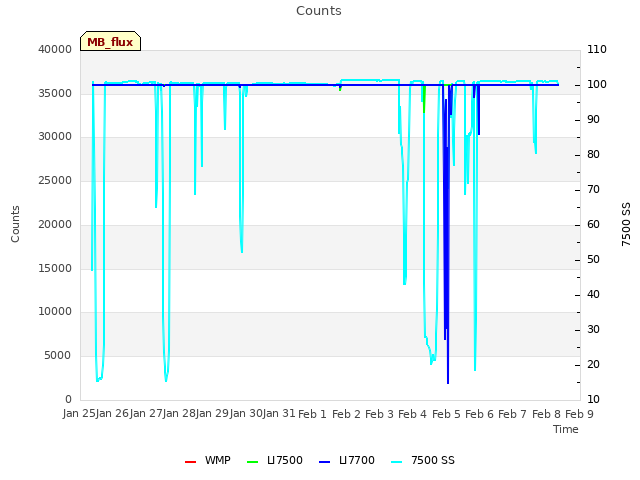Click the 25000 tick on left axis
The image size is (640, 480).
[55, 180]
